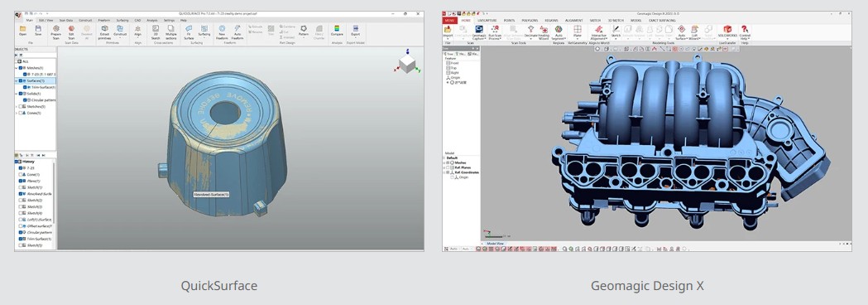Toggle the Cone(1) checkbox in QuickSurface History
The height and width of the screenshot is (305, 868).
pos(21,174)
